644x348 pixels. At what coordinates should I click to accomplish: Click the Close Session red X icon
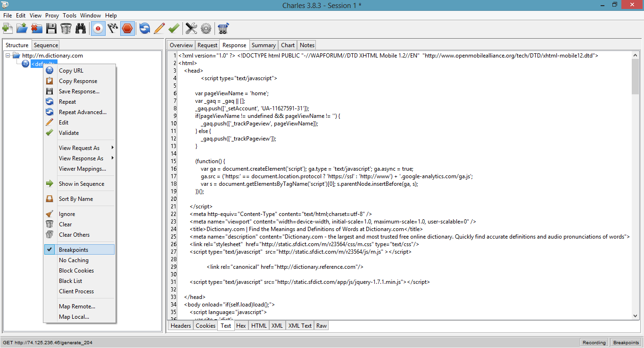click(36, 28)
